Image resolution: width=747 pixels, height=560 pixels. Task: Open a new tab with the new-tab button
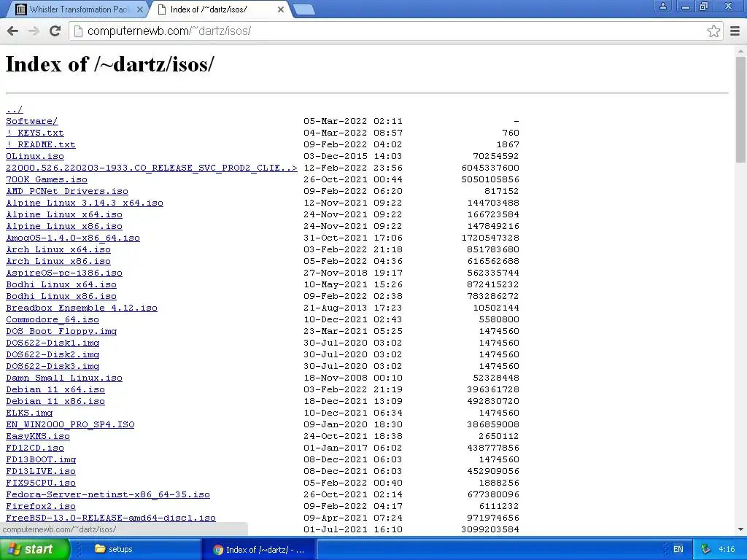click(303, 9)
